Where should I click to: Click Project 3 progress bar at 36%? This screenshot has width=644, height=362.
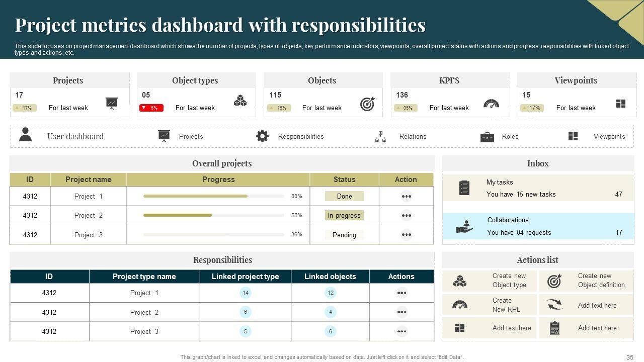214,235
